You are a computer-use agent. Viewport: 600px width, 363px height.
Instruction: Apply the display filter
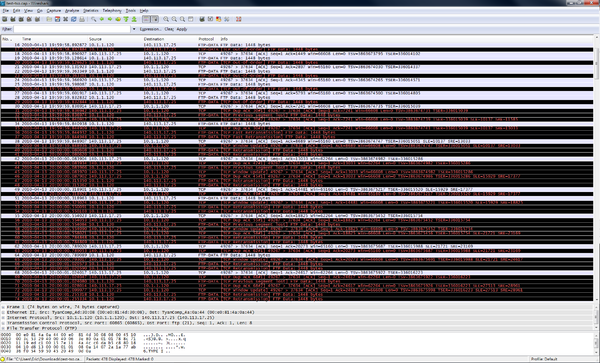coord(182,29)
